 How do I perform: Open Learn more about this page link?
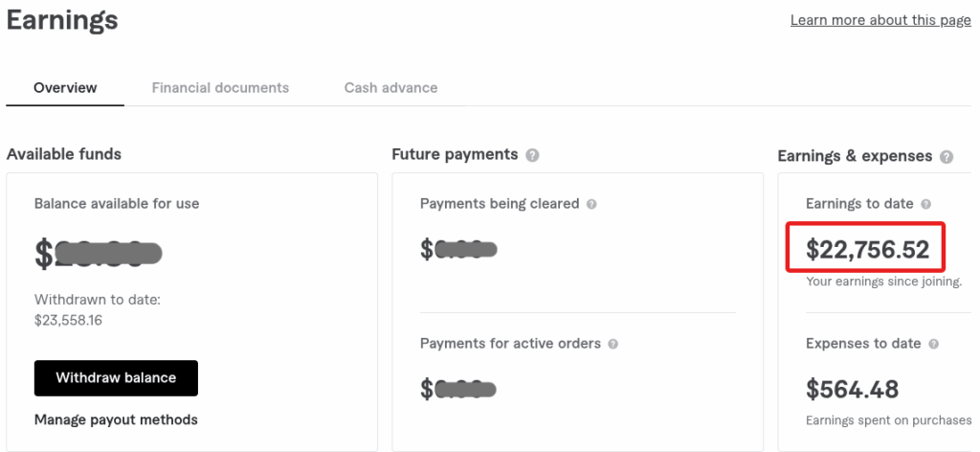coord(880,20)
